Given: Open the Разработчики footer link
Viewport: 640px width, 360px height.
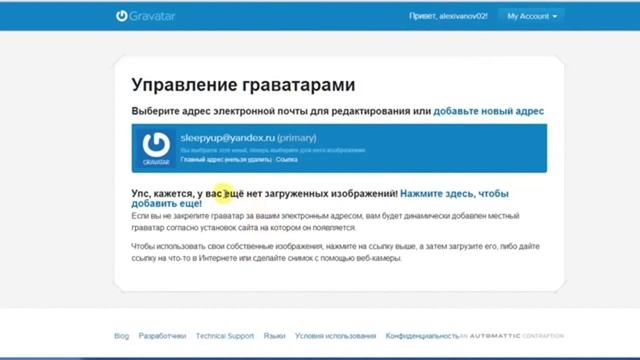Looking at the screenshot, I should click(x=162, y=336).
